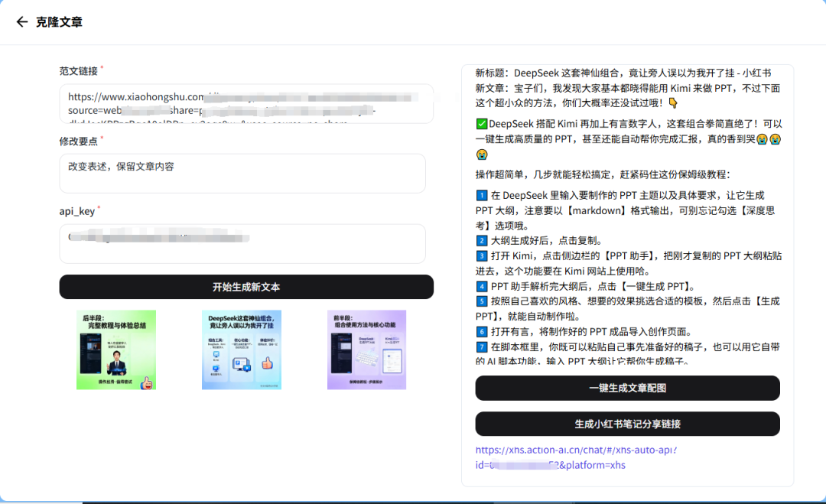
Task: Click the 一键生成文章配图 button
Action: pos(627,388)
